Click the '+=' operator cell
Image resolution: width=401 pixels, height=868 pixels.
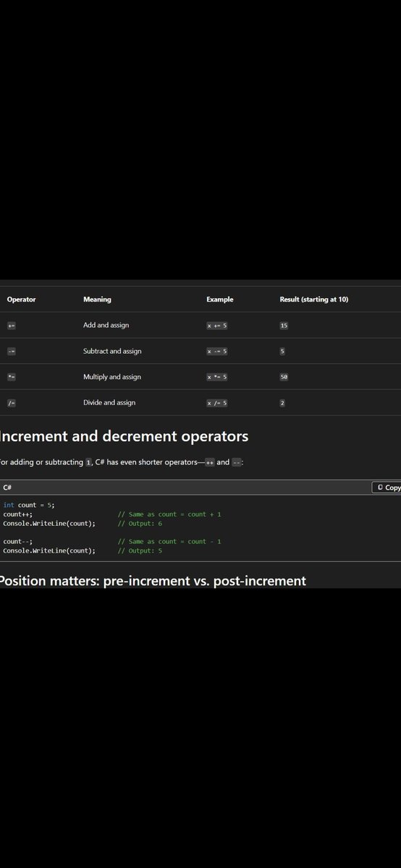pyautogui.click(x=12, y=325)
